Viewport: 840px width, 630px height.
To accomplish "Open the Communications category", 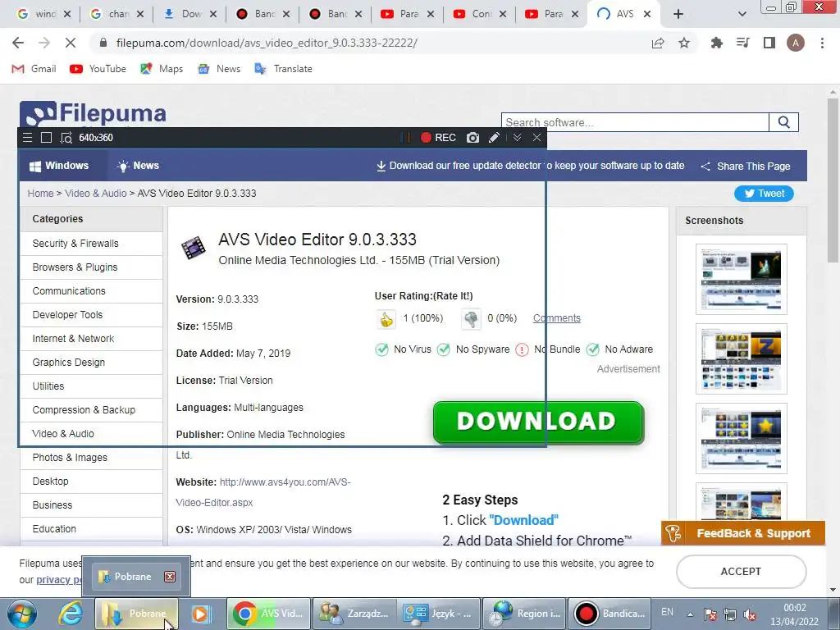I will pos(91,291).
